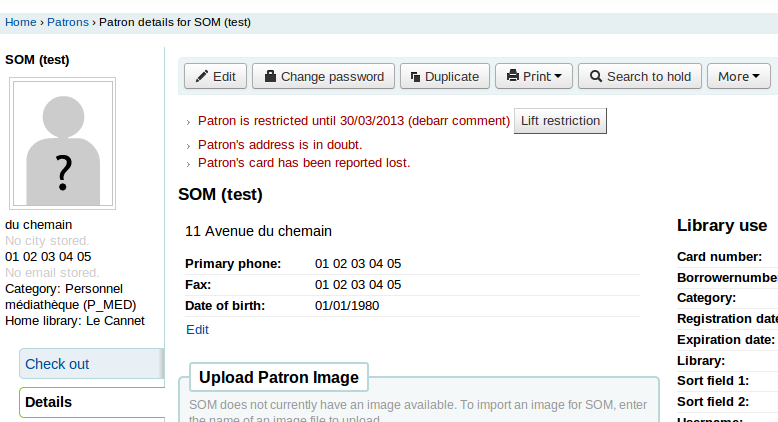
Task: Click the Upload Patron Image heading
Action: 278,377
